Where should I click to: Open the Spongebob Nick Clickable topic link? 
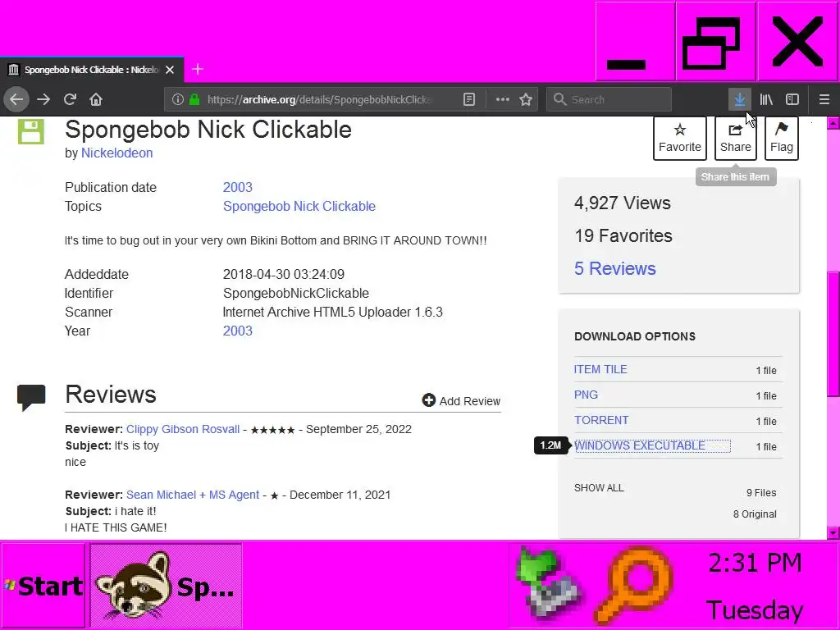pos(299,206)
